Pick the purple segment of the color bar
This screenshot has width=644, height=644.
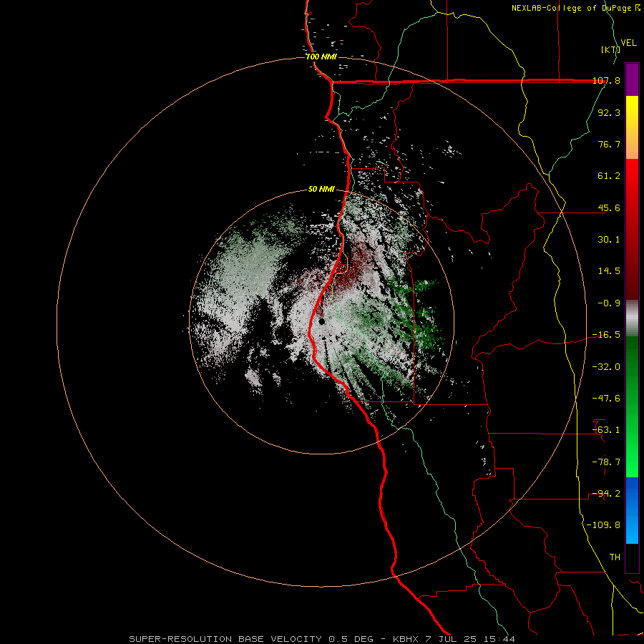632,79
